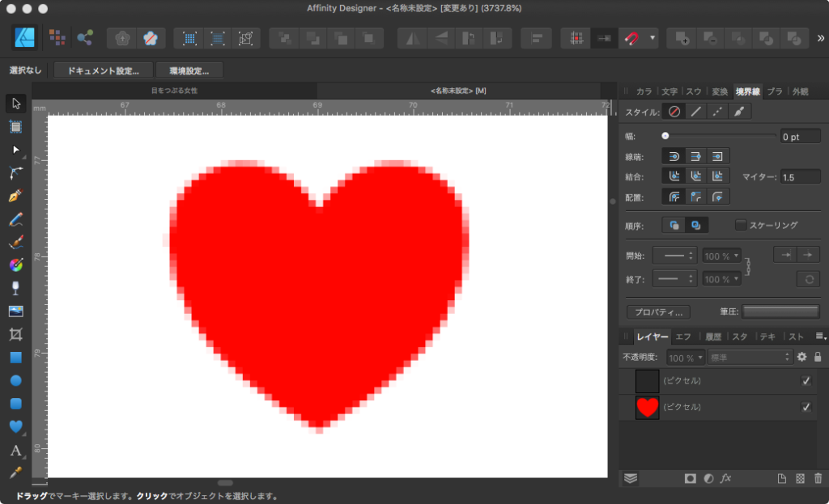The width and height of the screenshot is (829, 504).
Task: Select the Artistic Text tool
Action: 15,450
